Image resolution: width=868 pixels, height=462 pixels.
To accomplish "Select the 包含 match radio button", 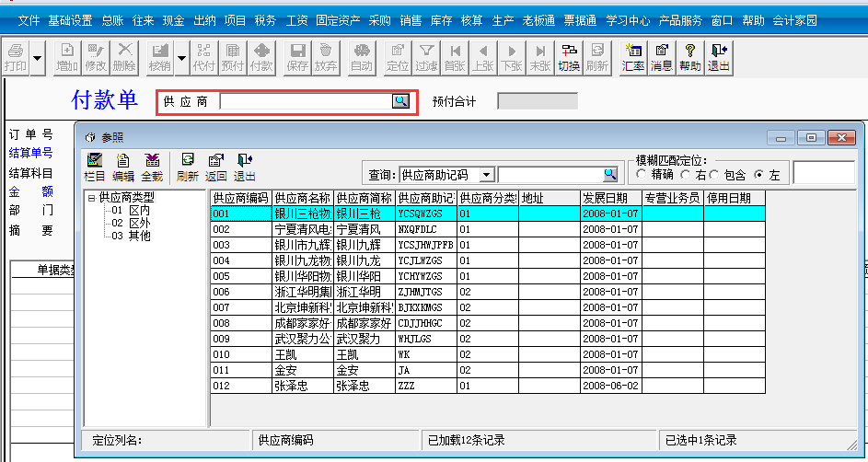I will 714,175.
